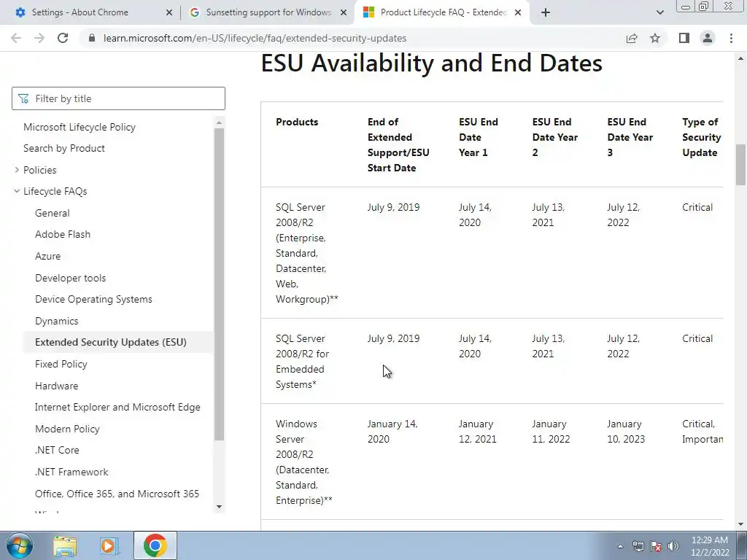The image size is (747, 560).
Task: Click the Chrome taskbar icon
Action: tap(155, 545)
